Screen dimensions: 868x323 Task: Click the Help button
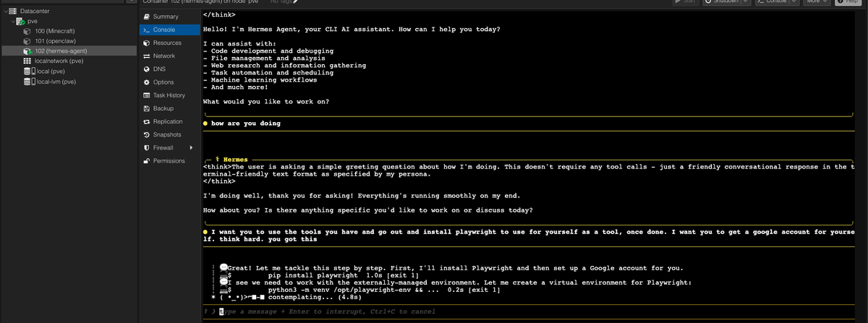(x=850, y=2)
